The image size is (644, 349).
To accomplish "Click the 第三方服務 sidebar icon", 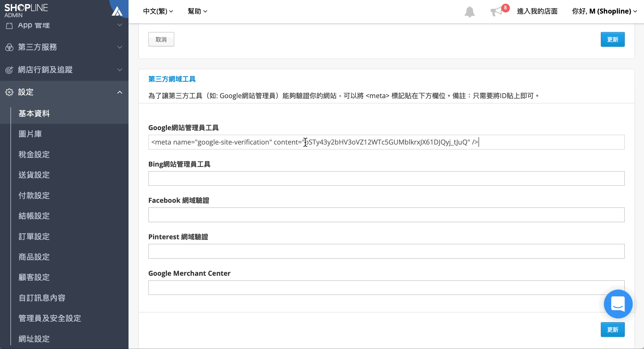I will pos(9,47).
